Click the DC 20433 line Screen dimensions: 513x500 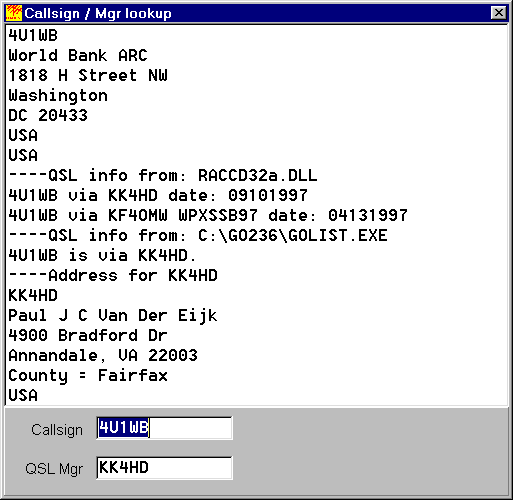[48, 115]
